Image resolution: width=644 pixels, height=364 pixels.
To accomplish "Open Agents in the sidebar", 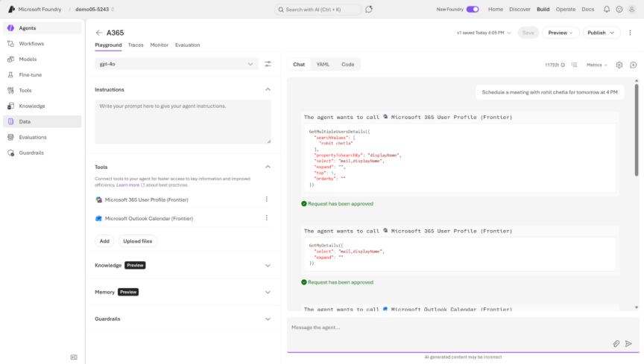I will point(42,28).
